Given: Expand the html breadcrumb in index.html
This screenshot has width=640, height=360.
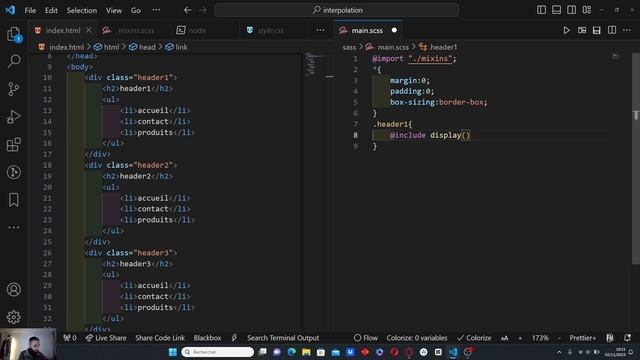Looking at the screenshot, I should click(x=107, y=47).
